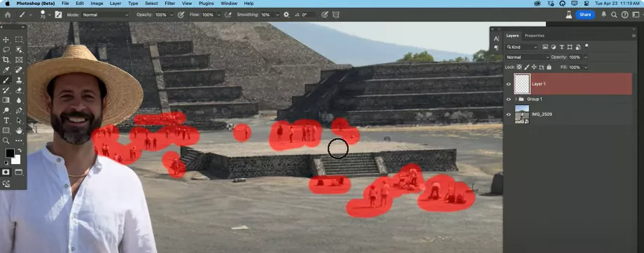Viewport: 644px width, 253px height.
Task: Select the Clone Stamp tool
Action: click(19, 80)
